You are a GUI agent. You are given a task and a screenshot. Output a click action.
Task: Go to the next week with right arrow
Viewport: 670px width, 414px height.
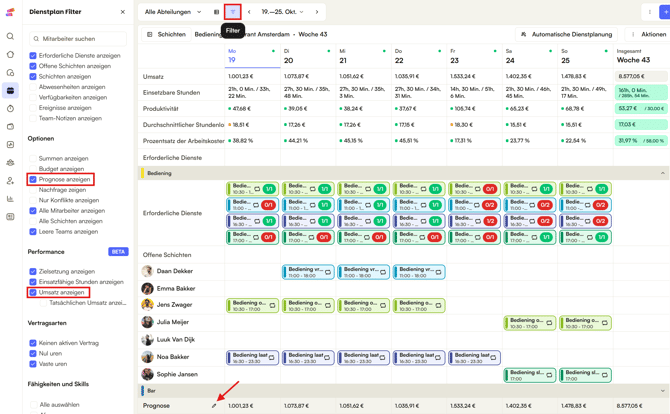coord(317,12)
